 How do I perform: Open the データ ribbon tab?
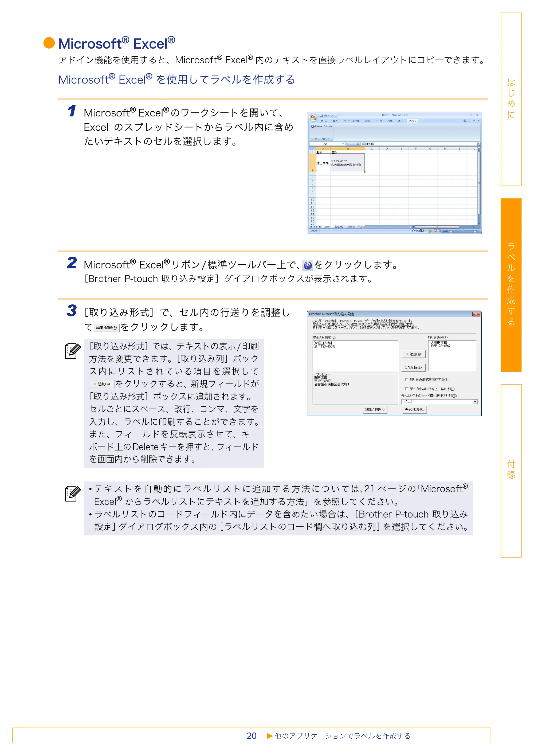[x=379, y=121]
